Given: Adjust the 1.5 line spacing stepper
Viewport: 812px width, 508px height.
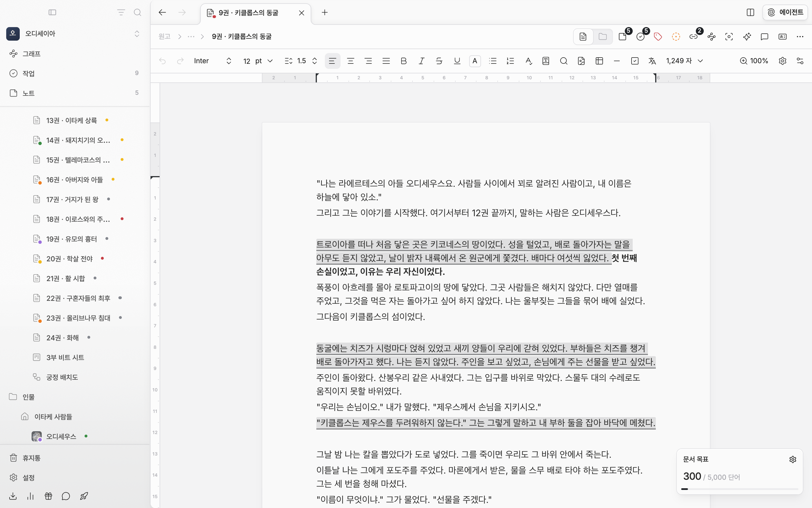Looking at the screenshot, I should pos(314,61).
